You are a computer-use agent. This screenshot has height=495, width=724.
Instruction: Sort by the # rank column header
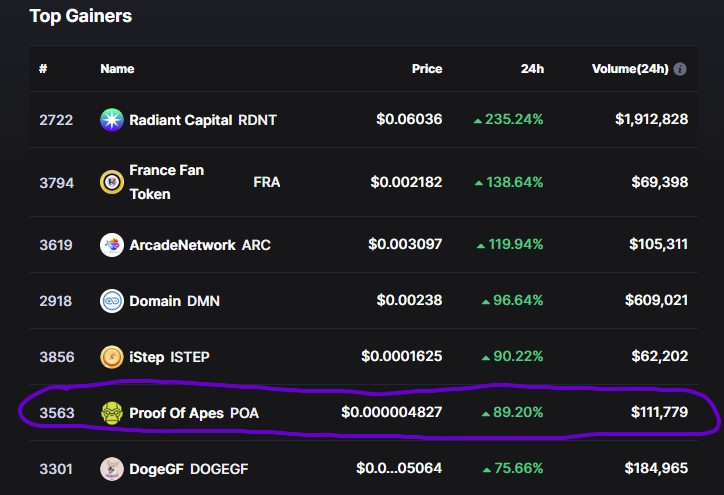[x=43, y=69]
